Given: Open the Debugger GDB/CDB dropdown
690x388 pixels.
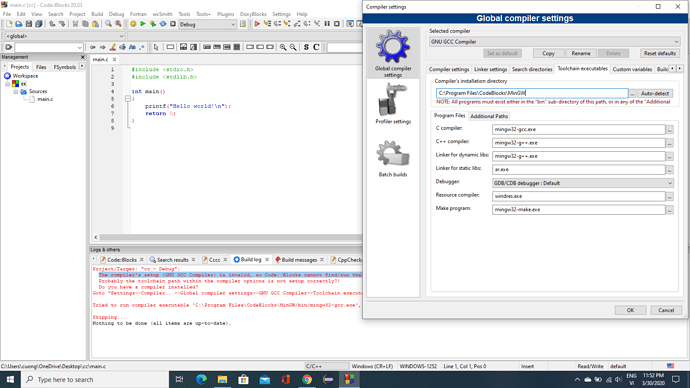Looking at the screenshot, I should coord(583,183).
